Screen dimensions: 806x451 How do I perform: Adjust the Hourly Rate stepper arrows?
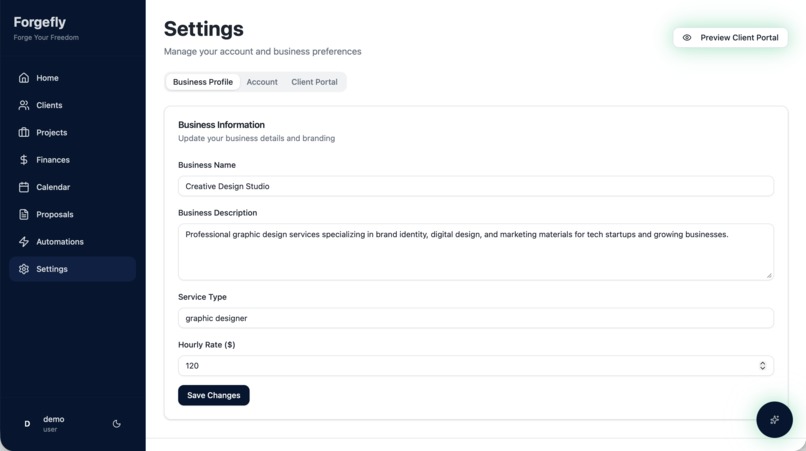762,366
